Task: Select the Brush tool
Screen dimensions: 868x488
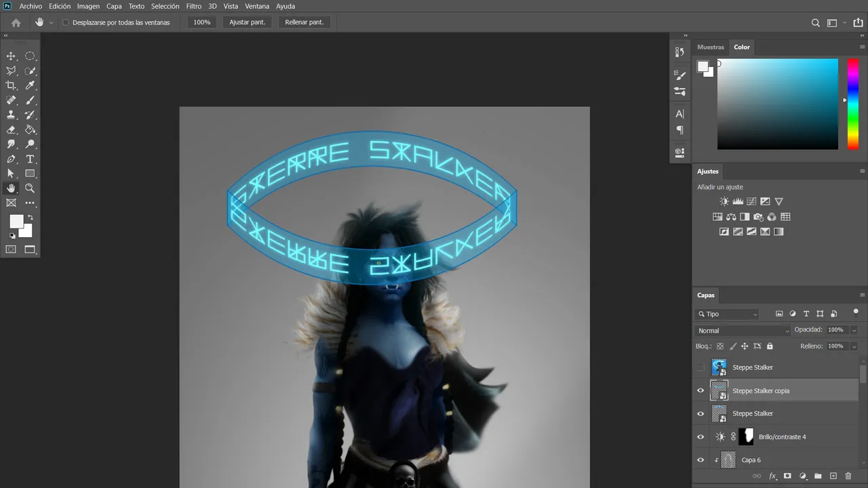Action: [30, 100]
